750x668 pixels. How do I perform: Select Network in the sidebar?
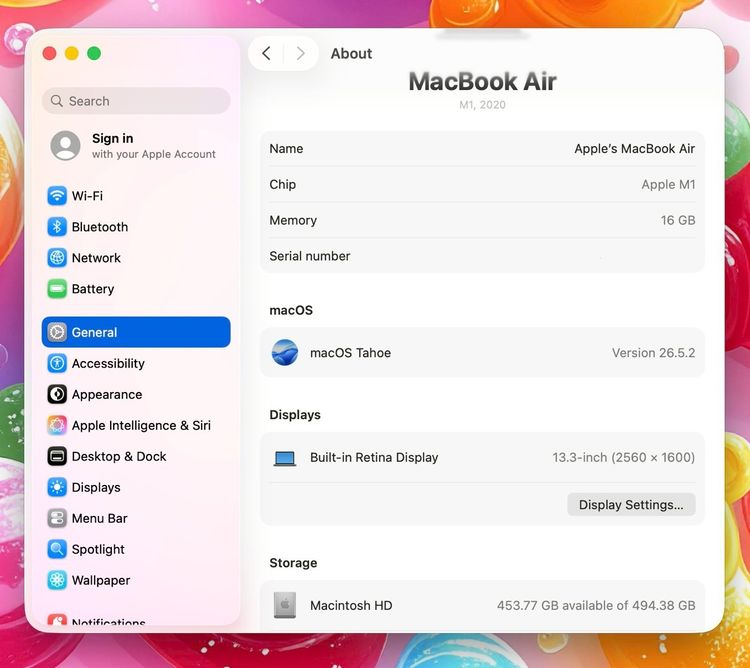point(136,258)
